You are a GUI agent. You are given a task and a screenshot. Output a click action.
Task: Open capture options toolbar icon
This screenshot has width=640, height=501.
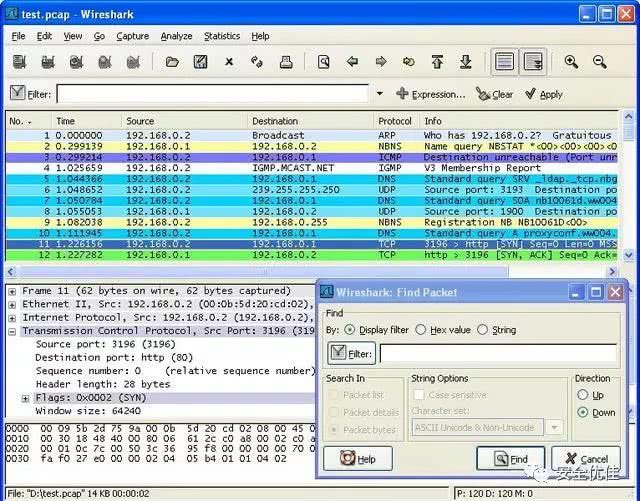pyautogui.click(x=48, y=62)
